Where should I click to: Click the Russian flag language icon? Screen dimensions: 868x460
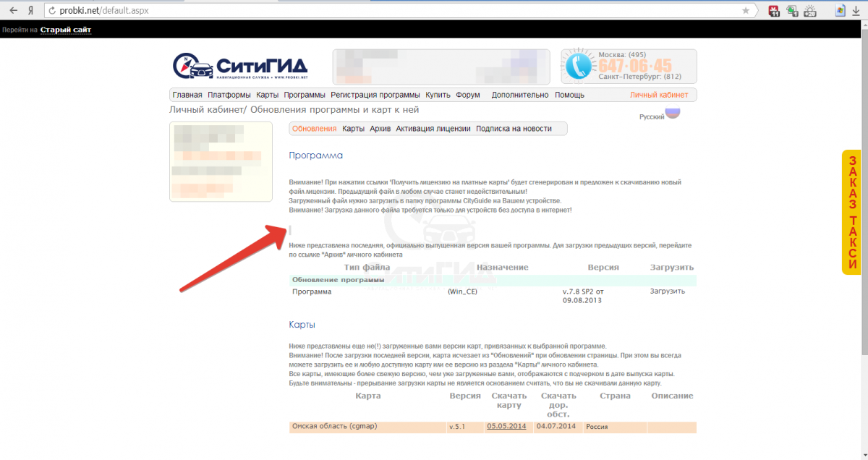673,113
